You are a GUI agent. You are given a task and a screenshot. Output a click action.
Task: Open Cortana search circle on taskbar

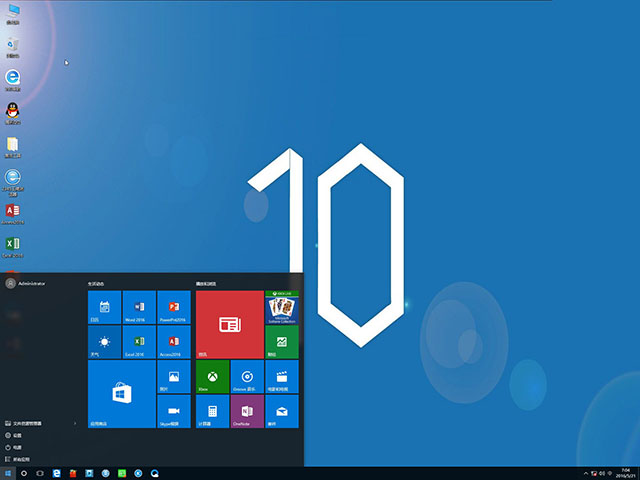pyautogui.click(x=24, y=473)
